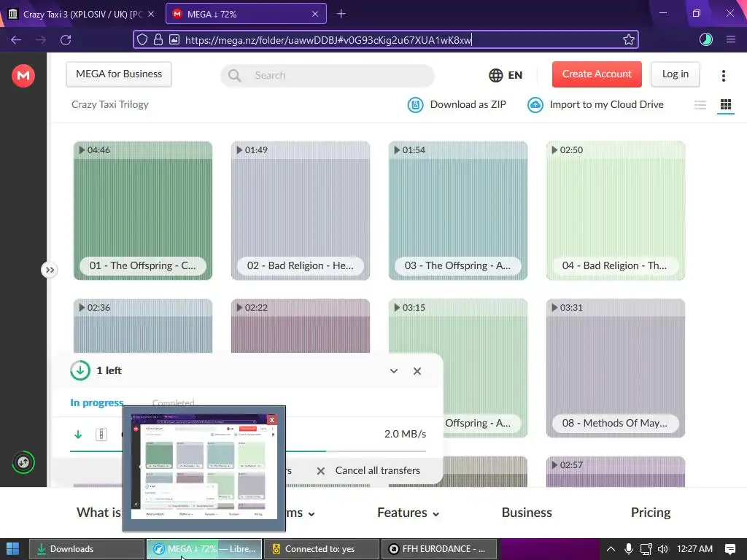
Task: Focus the MEGA Search field
Action: [328, 75]
